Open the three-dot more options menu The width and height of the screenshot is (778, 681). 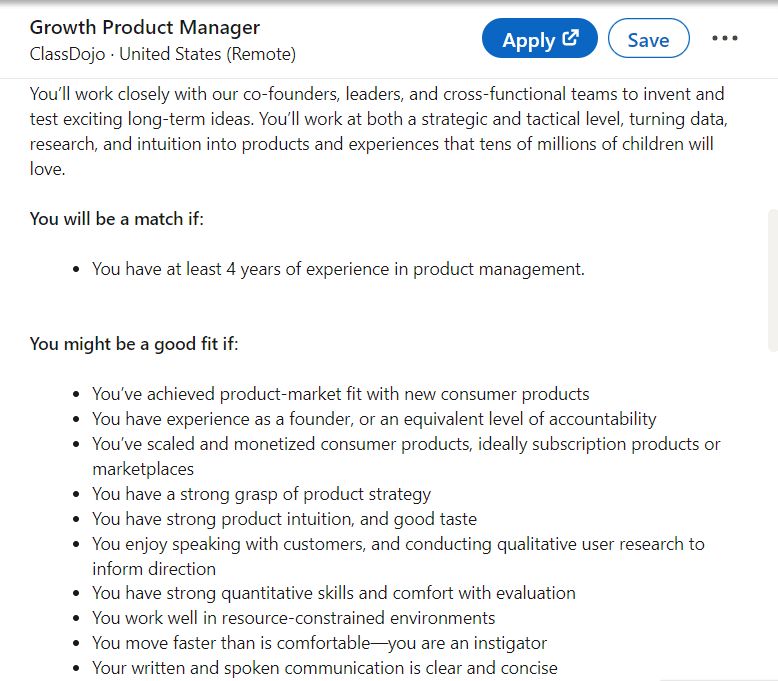[x=724, y=39]
